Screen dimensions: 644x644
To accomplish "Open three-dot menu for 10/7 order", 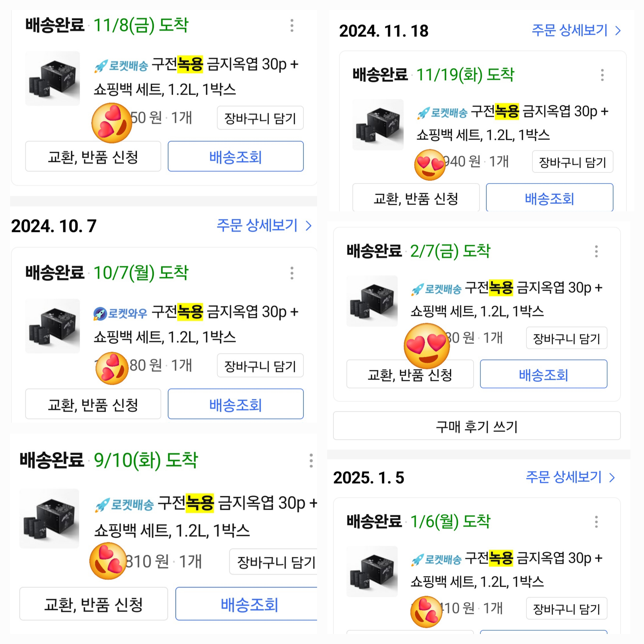I will 292,273.
